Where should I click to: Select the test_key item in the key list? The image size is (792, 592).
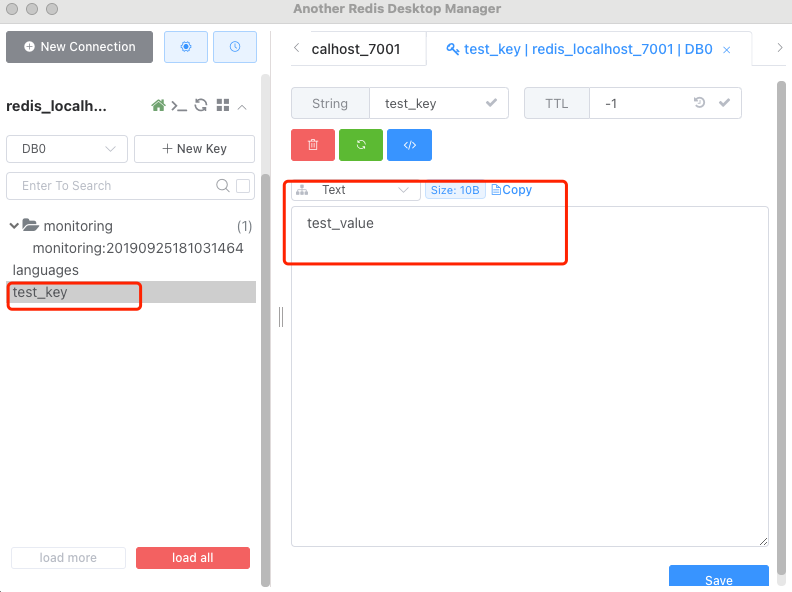(131, 292)
